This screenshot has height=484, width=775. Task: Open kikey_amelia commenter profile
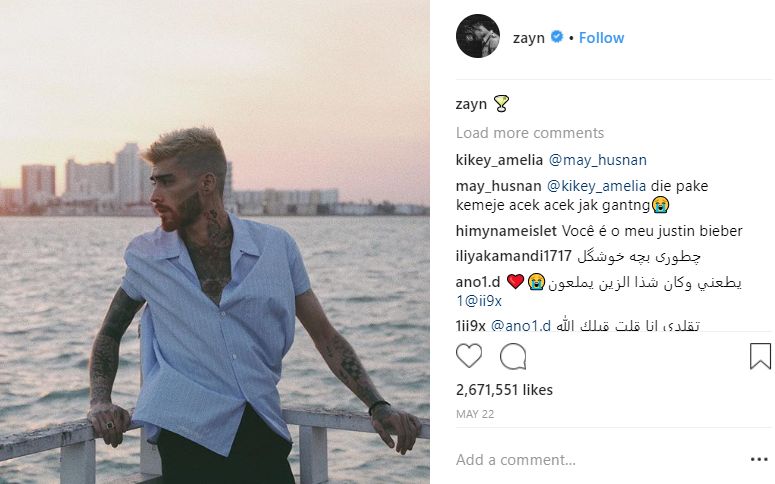pos(499,160)
